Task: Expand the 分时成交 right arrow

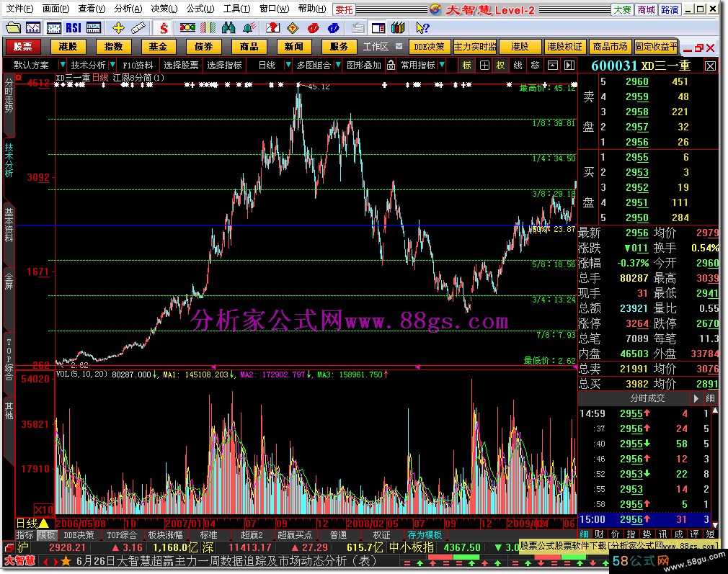Action: [696, 398]
